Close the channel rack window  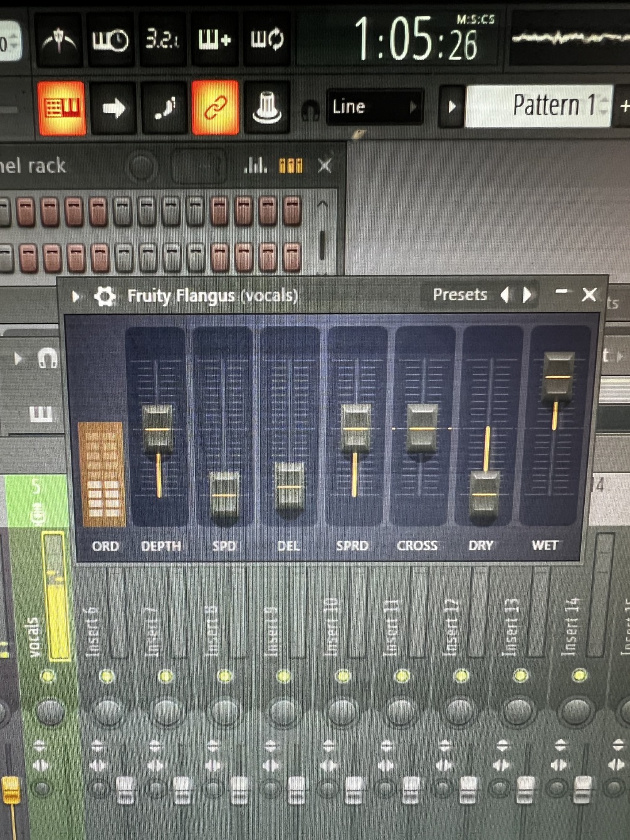pyautogui.click(x=324, y=165)
